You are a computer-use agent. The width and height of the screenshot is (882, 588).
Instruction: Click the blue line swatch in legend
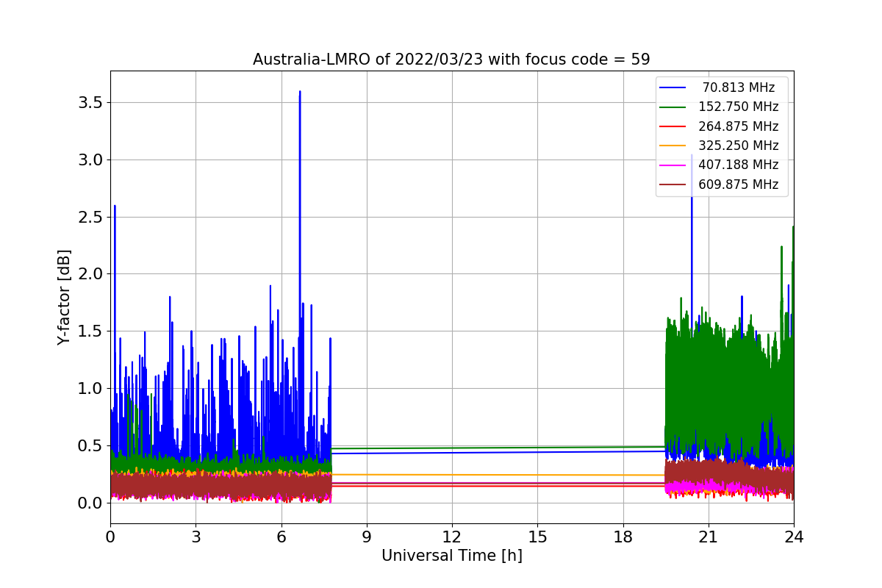point(673,87)
